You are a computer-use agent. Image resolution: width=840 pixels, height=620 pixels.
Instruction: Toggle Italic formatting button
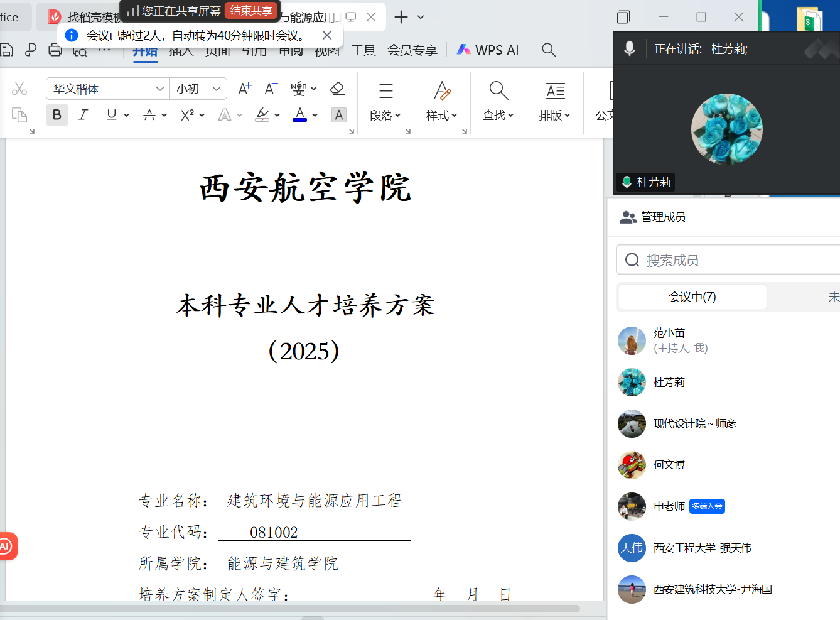tap(83, 115)
